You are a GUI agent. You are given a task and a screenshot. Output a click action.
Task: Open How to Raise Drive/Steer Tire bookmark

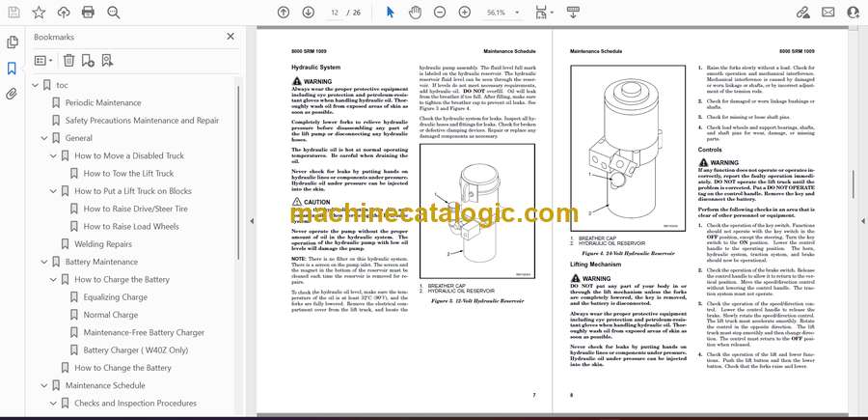136,209
